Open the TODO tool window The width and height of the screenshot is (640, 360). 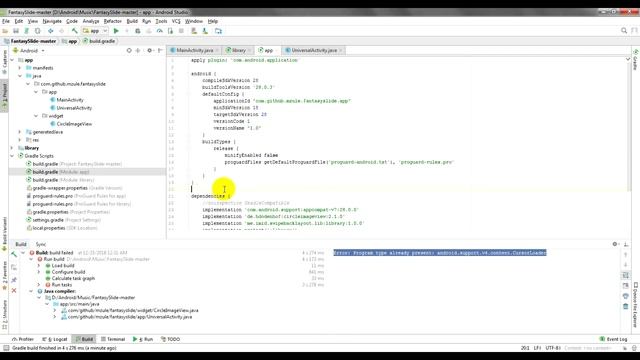point(170,339)
